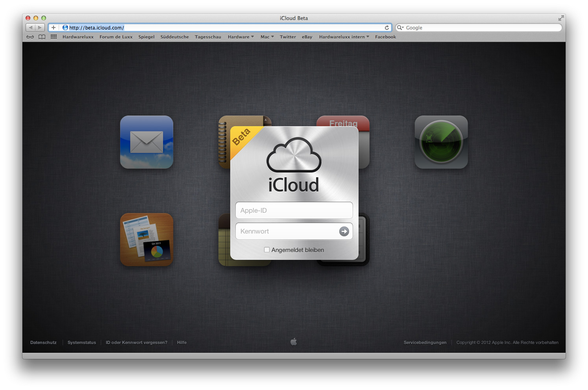588x390 pixels.
Task: Open the iWork documents icon
Action: (x=146, y=239)
